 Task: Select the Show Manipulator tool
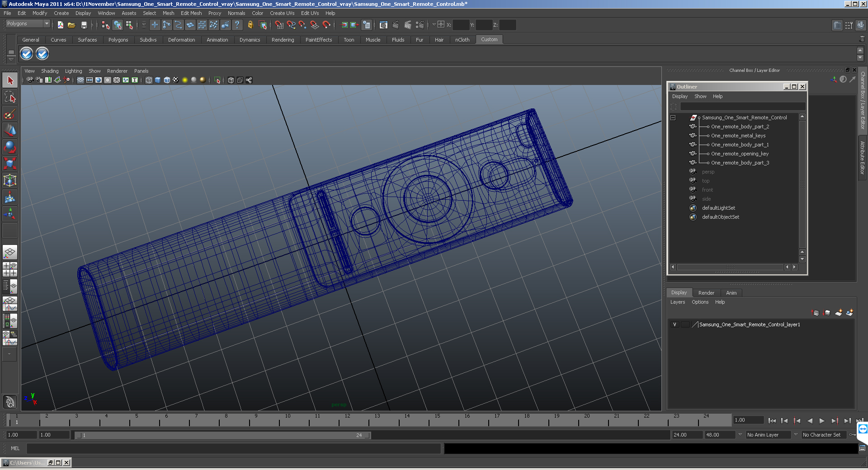[x=10, y=214]
